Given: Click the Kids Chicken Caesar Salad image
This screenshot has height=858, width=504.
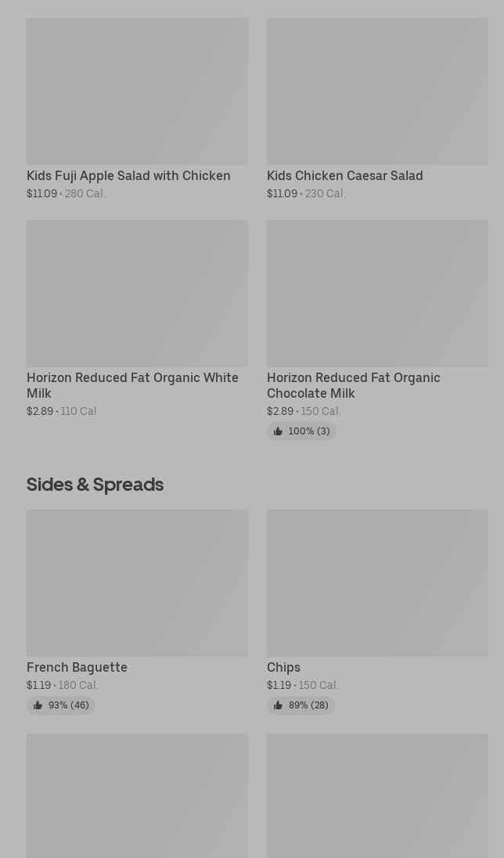Looking at the screenshot, I should [x=377, y=91].
